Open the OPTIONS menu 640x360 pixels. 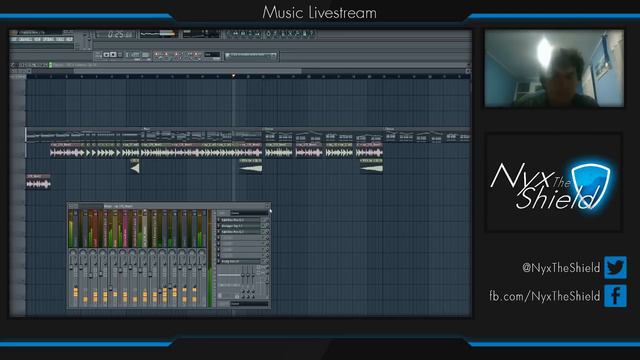click(49, 39)
